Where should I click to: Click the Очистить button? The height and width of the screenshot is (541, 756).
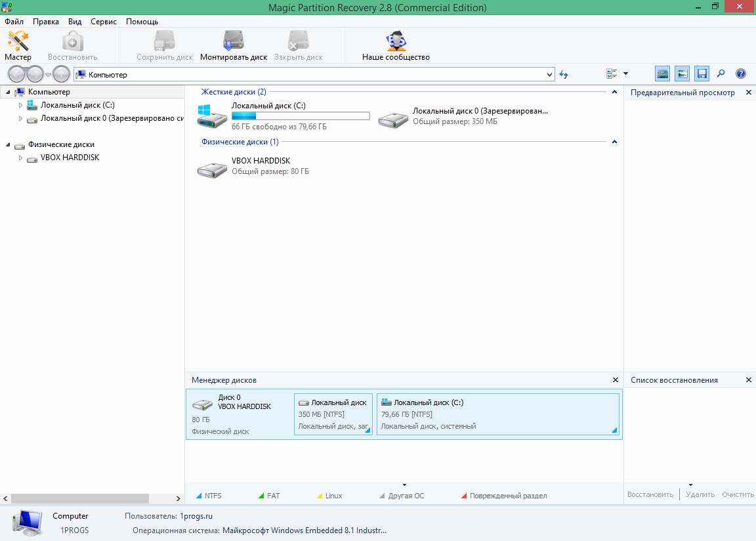pos(738,494)
